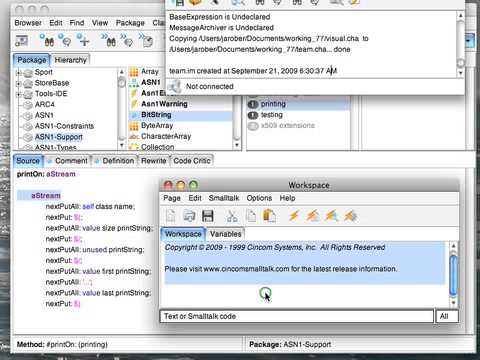Click package list scroll up arrow
The image size is (480, 360).
[x=122, y=72]
